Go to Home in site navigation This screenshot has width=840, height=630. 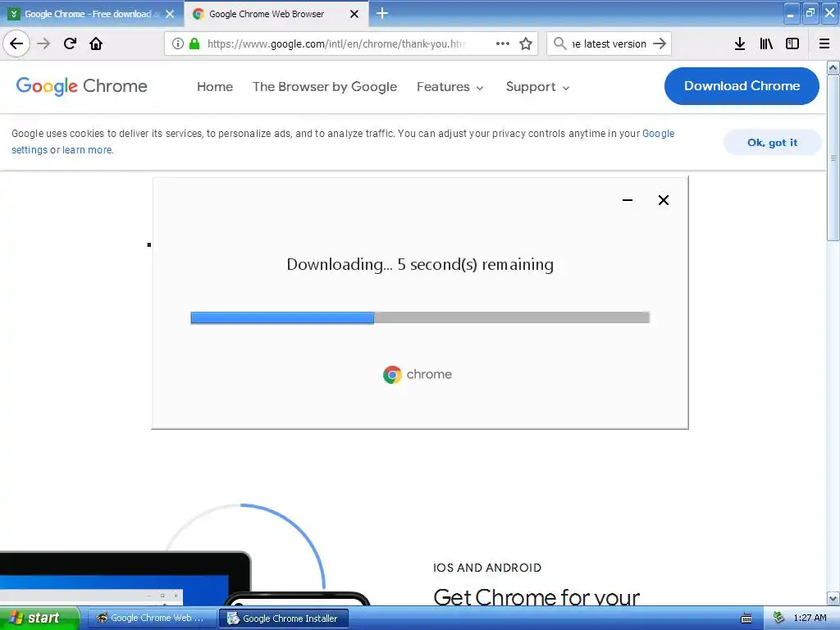point(215,86)
